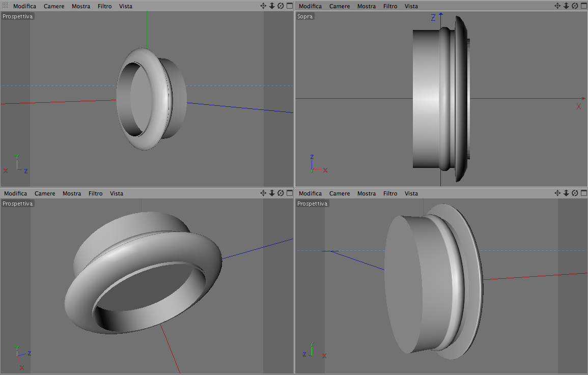This screenshot has height=375, width=588.
Task: Toggle fullscreen for the Sopra viewport
Action: [x=584, y=6]
